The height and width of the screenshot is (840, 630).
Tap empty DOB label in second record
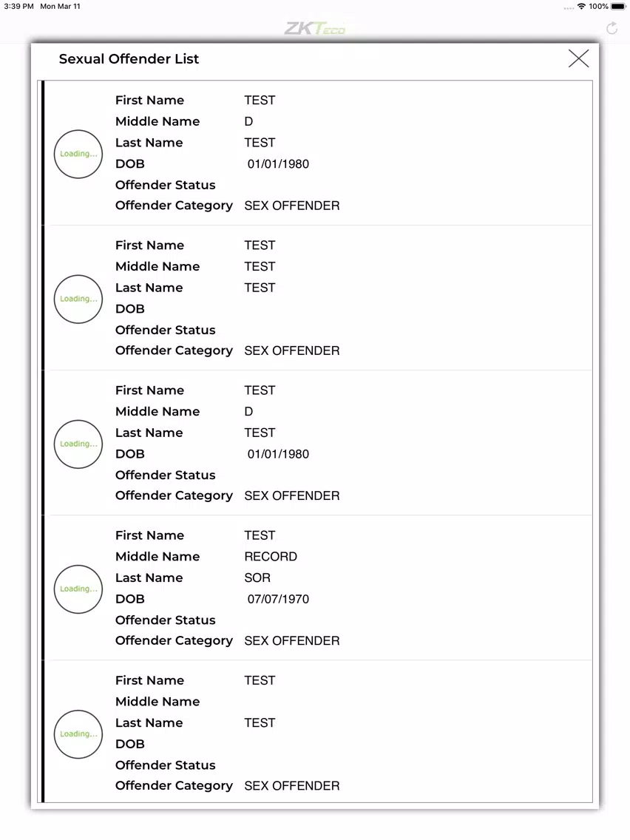tap(129, 308)
